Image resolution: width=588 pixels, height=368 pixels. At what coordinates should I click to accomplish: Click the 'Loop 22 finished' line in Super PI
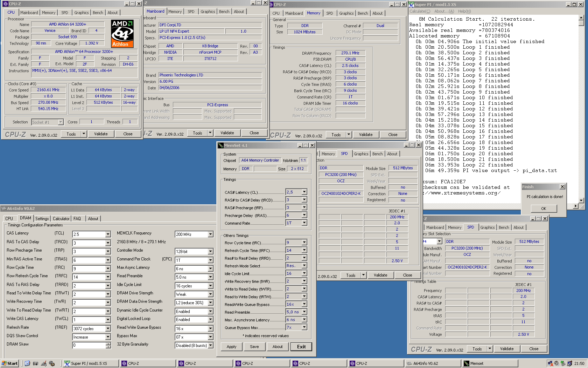[x=464, y=165]
